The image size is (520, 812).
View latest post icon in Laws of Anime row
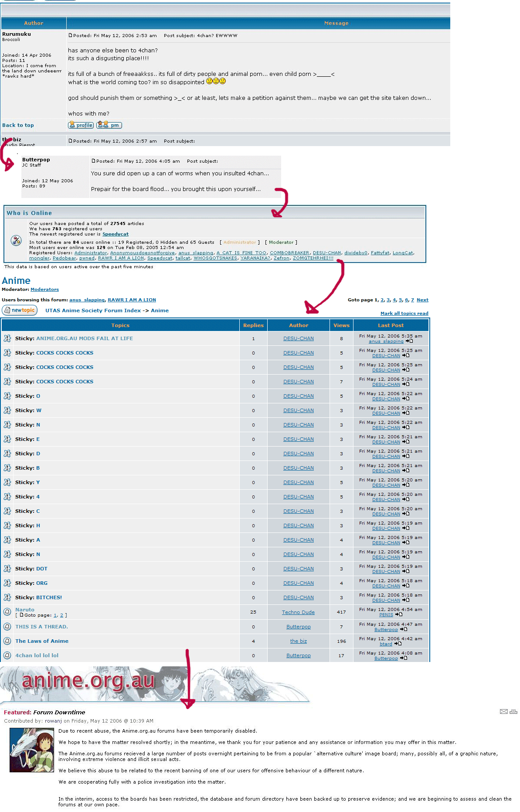398,644
